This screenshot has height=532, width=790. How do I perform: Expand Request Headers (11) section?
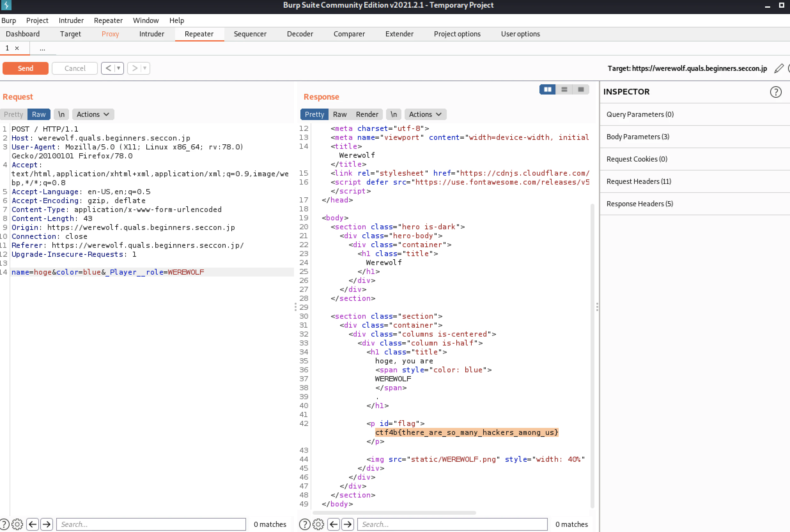point(694,181)
